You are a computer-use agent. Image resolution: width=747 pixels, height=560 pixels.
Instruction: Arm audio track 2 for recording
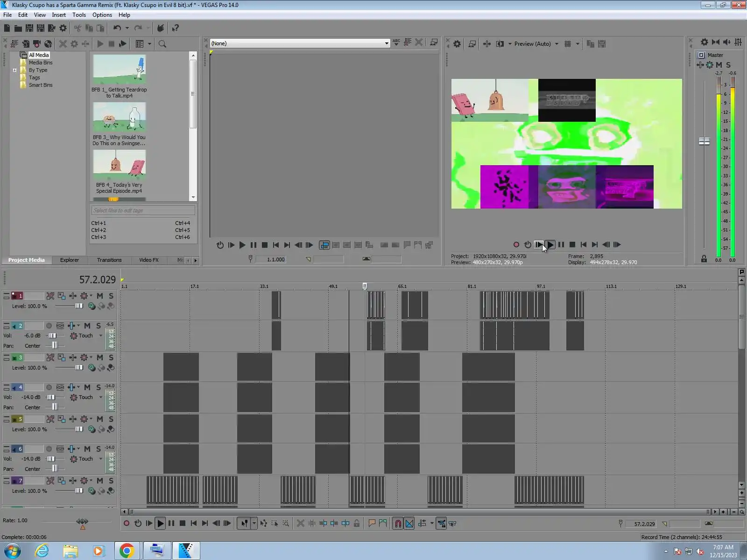pos(49,326)
